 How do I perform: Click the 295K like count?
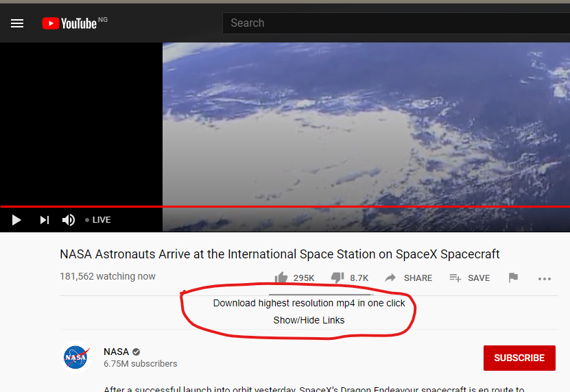tap(304, 278)
